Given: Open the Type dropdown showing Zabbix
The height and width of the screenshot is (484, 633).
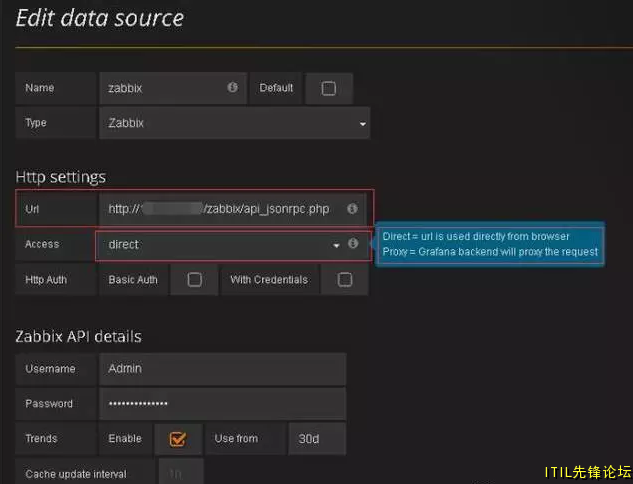Looking at the screenshot, I should [235, 123].
